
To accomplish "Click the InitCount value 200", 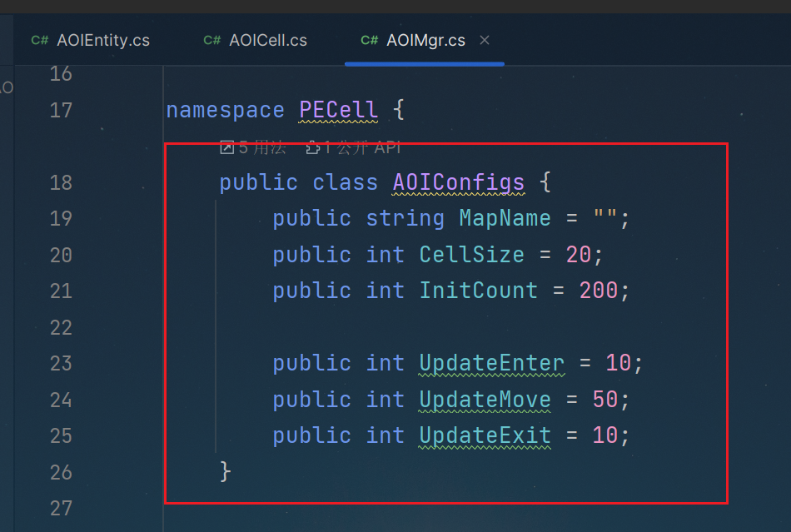I will pos(598,291).
